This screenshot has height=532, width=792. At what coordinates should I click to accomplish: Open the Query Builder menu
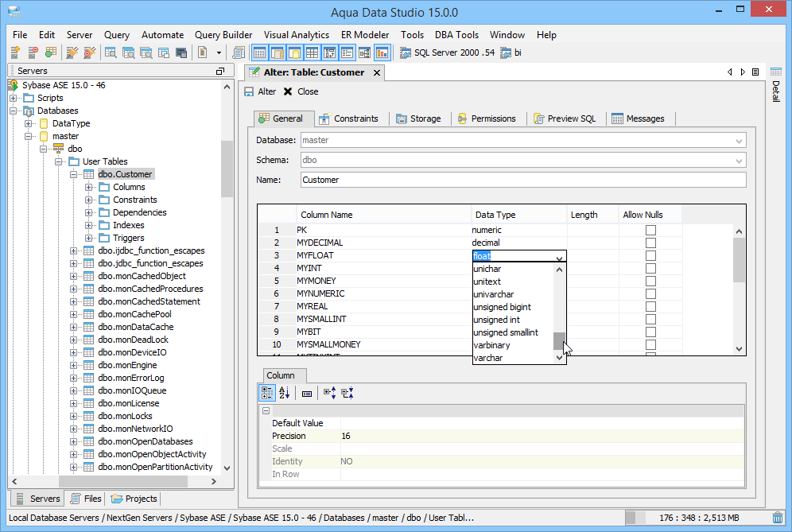point(223,35)
